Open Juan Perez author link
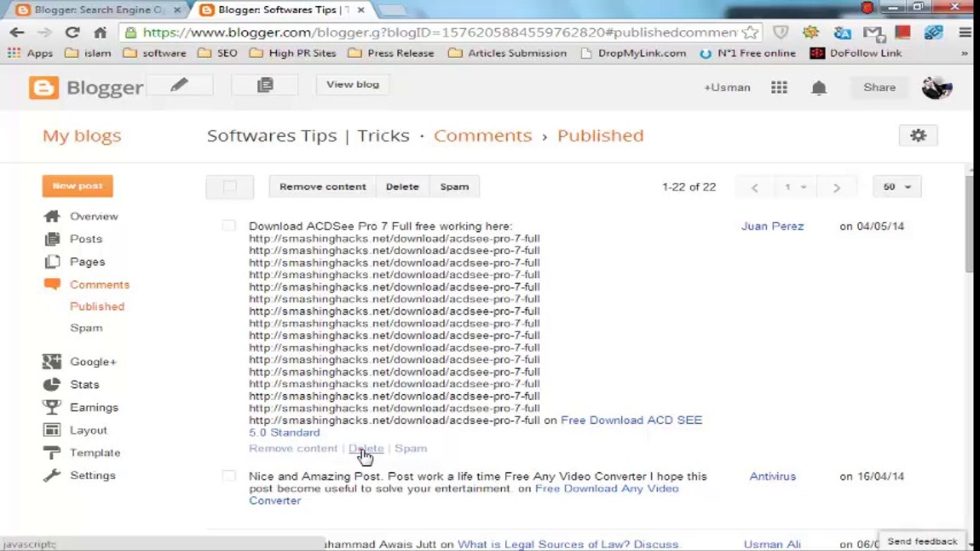The width and height of the screenshot is (980, 551). pos(772,226)
